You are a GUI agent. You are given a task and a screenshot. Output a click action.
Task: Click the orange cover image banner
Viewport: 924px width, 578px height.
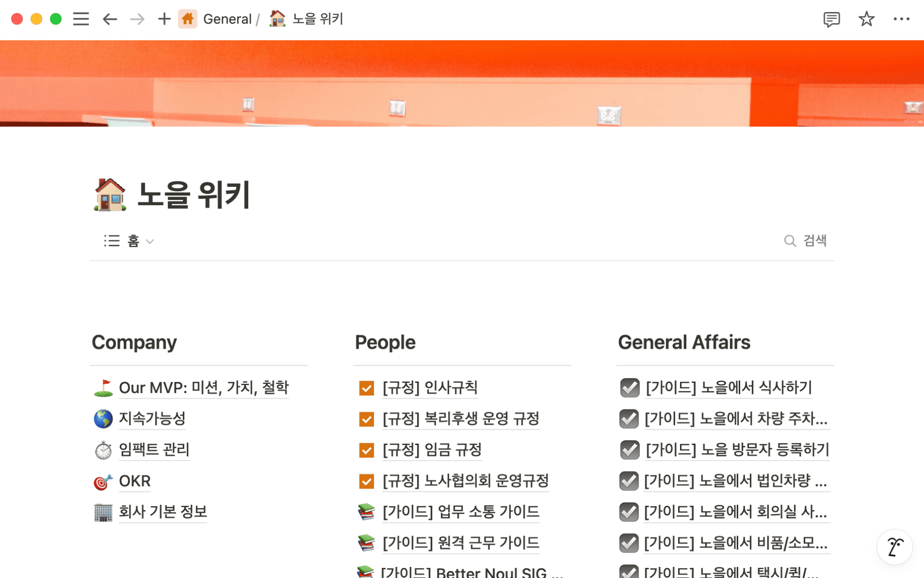pyautogui.click(x=462, y=83)
